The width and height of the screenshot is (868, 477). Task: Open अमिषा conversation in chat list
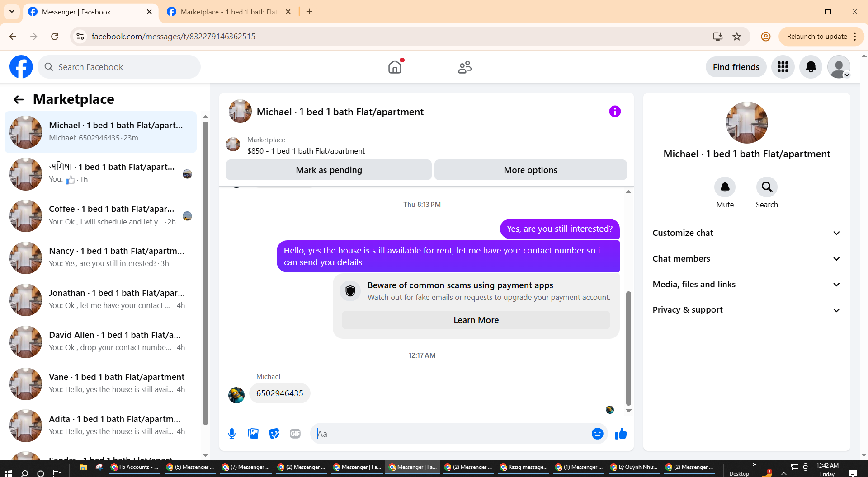101,174
